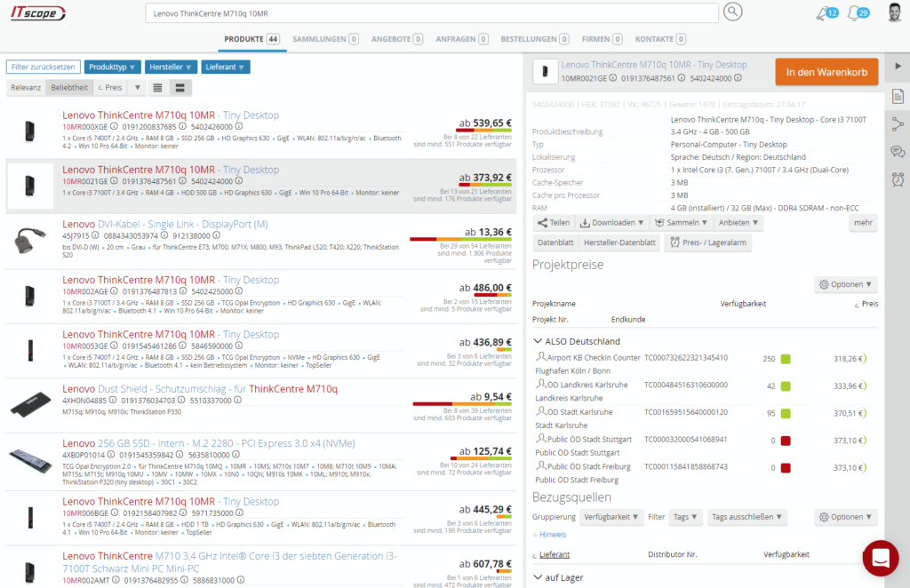This screenshot has width=910, height=588.
Task: Open the Preis- / Lageralarm button
Action: pyautogui.click(x=708, y=242)
